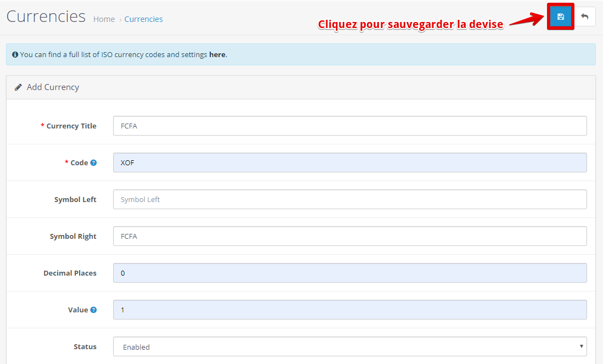The height and width of the screenshot is (364, 603).
Task: Click the back arrow button to cancel
Action: point(584,16)
